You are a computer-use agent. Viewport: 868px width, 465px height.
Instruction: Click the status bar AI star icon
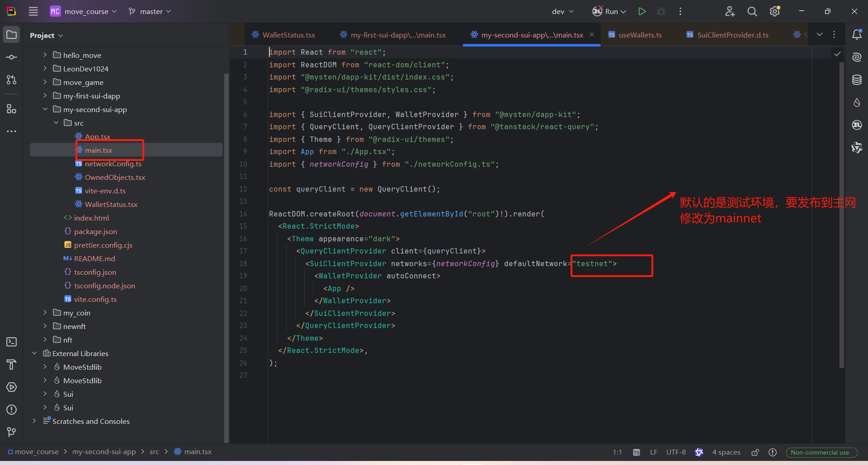point(699,452)
